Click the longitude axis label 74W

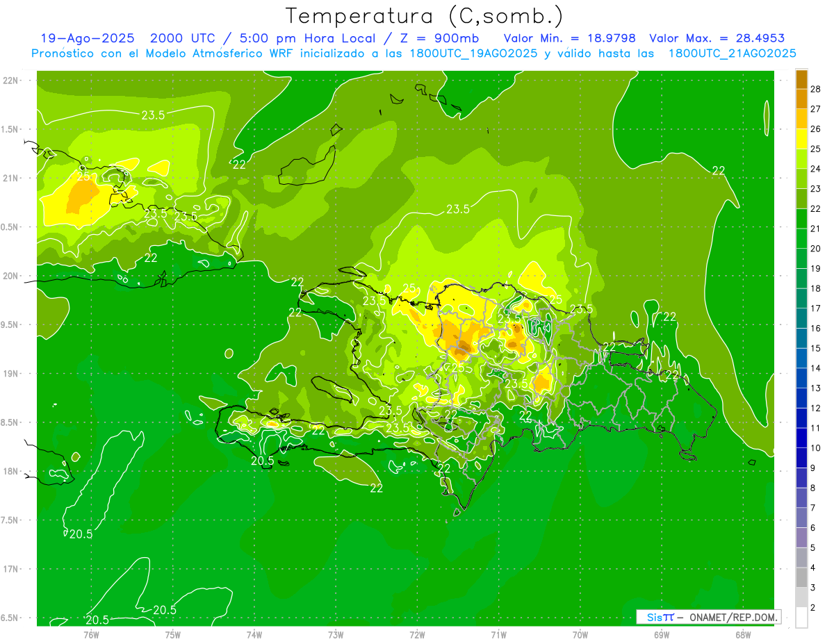[x=254, y=634]
